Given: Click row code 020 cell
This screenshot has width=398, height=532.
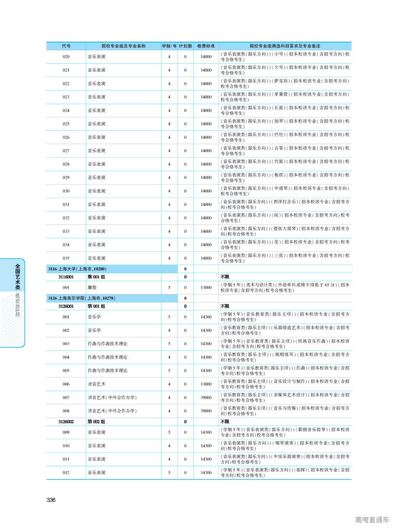Looking at the screenshot, I should point(66,57).
